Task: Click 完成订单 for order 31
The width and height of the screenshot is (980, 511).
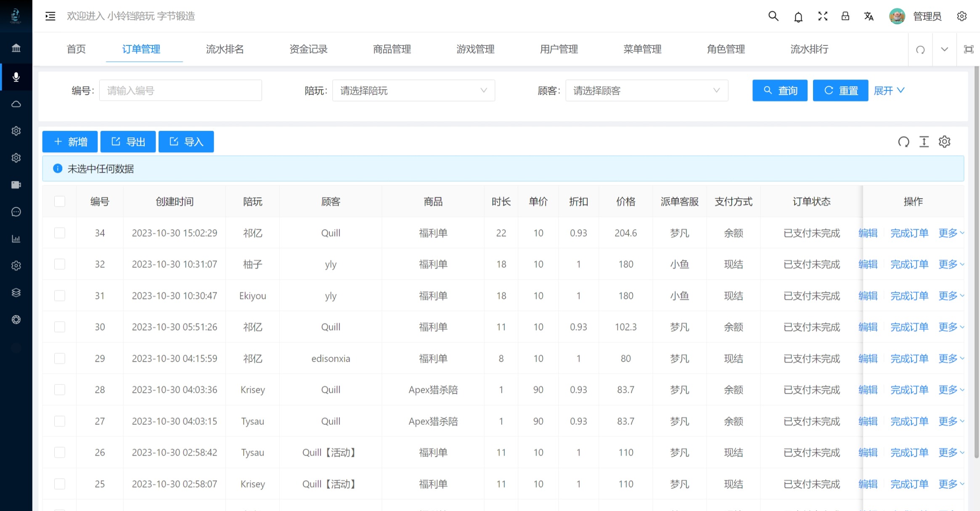Action: click(909, 296)
